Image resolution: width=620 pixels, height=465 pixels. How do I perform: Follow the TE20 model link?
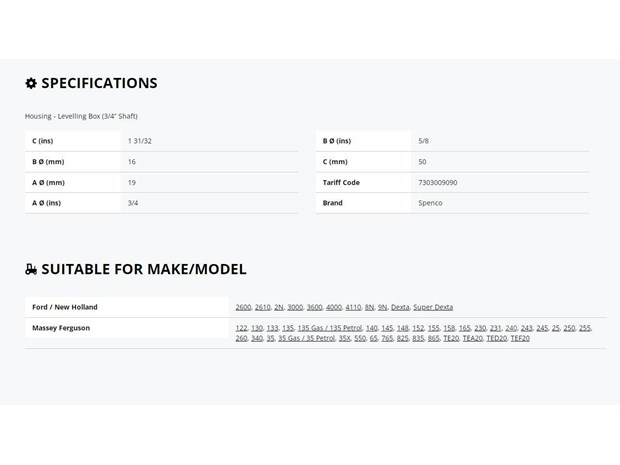(451, 338)
